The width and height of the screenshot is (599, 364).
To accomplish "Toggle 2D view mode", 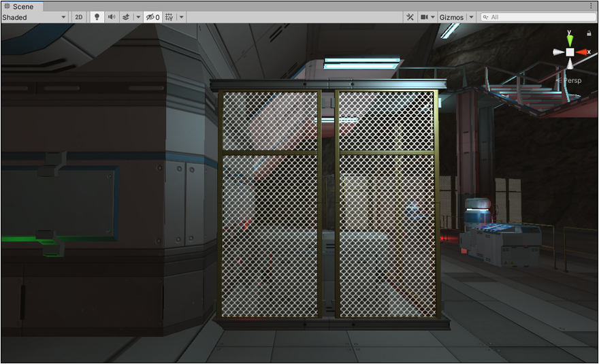I will click(x=79, y=17).
